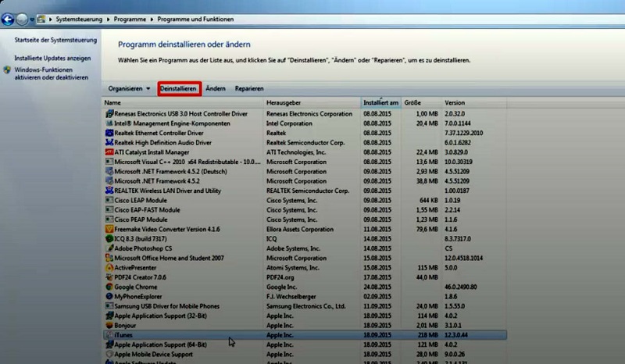Click version 46.0.2490.80 cell
625x364 pixels.
click(460, 287)
